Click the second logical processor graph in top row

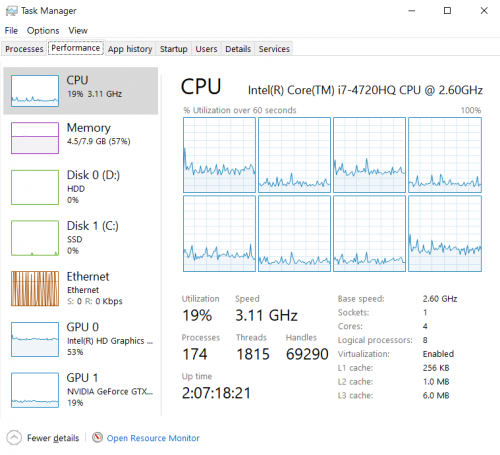[x=294, y=155]
